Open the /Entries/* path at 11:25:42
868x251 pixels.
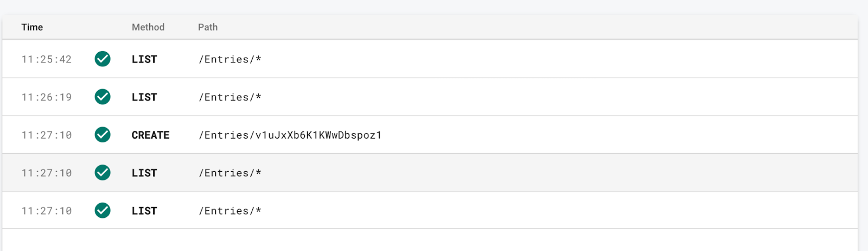click(x=230, y=59)
